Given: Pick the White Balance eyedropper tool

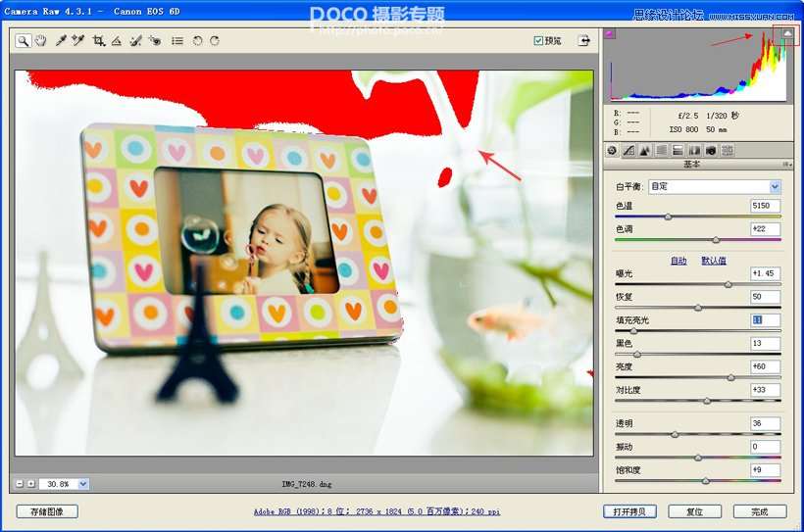Looking at the screenshot, I should (61, 41).
